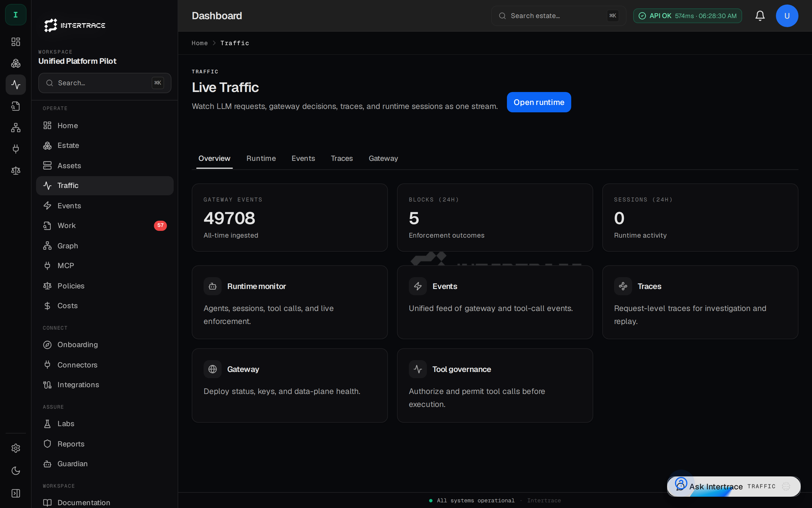Open MCP in the sidebar

pyautogui.click(x=105, y=265)
